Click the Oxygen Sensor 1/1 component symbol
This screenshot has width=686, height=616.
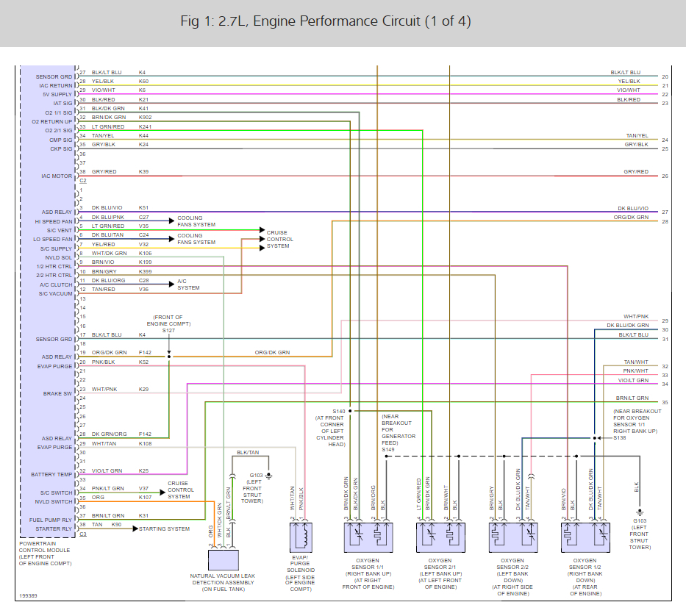(368, 537)
